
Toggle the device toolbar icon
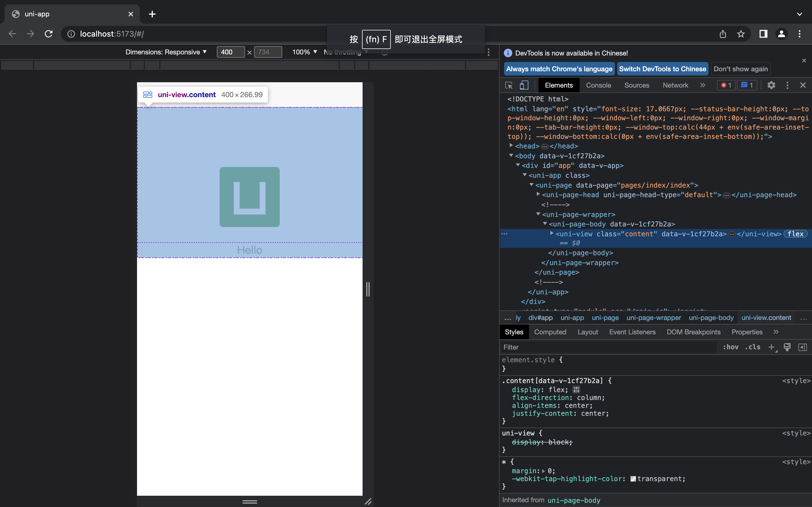click(524, 85)
